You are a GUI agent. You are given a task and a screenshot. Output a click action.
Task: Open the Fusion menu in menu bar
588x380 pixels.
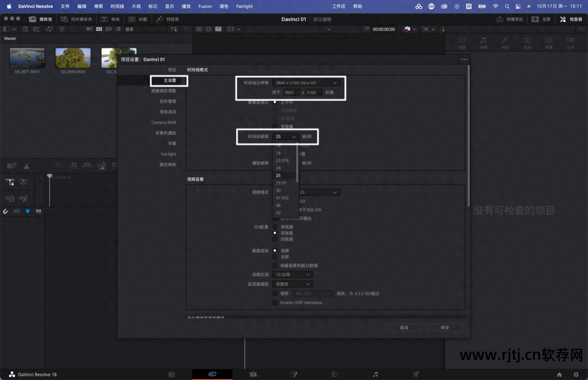coord(205,6)
